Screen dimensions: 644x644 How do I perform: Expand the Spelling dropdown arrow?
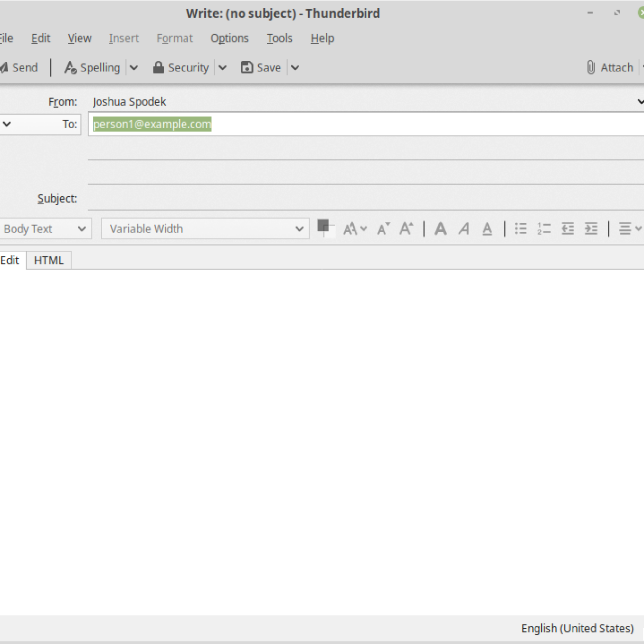pyautogui.click(x=134, y=68)
